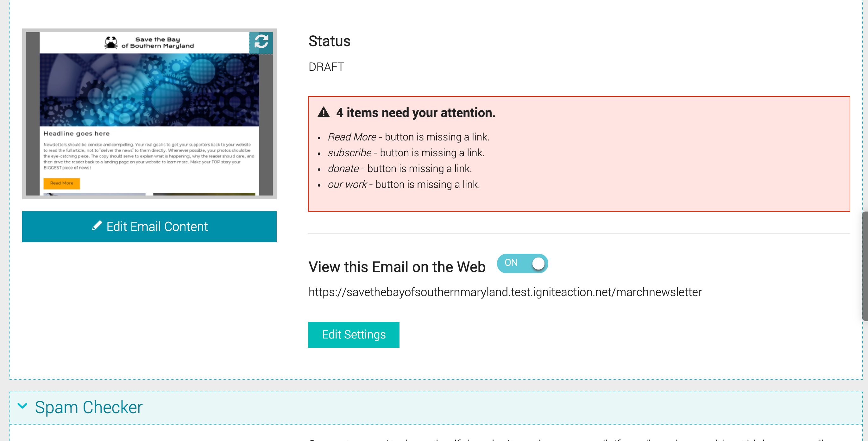Click the crab logo in the email preview
868x441 pixels.
coord(111,43)
